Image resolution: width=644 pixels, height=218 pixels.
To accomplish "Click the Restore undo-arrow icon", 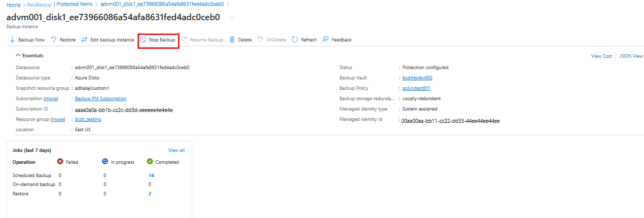I will (x=53, y=40).
